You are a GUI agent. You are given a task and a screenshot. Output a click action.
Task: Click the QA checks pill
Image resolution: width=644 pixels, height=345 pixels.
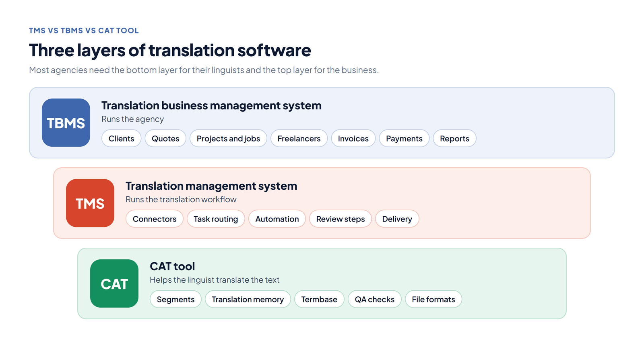375,299
